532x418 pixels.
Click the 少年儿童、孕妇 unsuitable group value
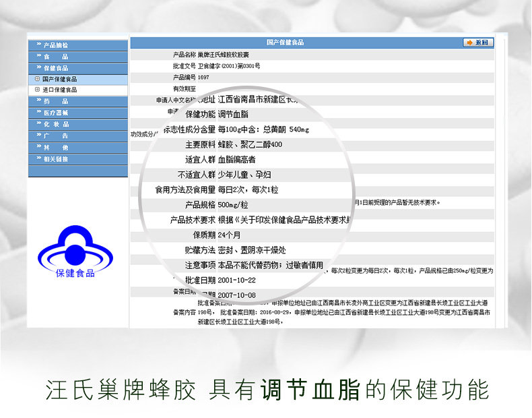244,175
